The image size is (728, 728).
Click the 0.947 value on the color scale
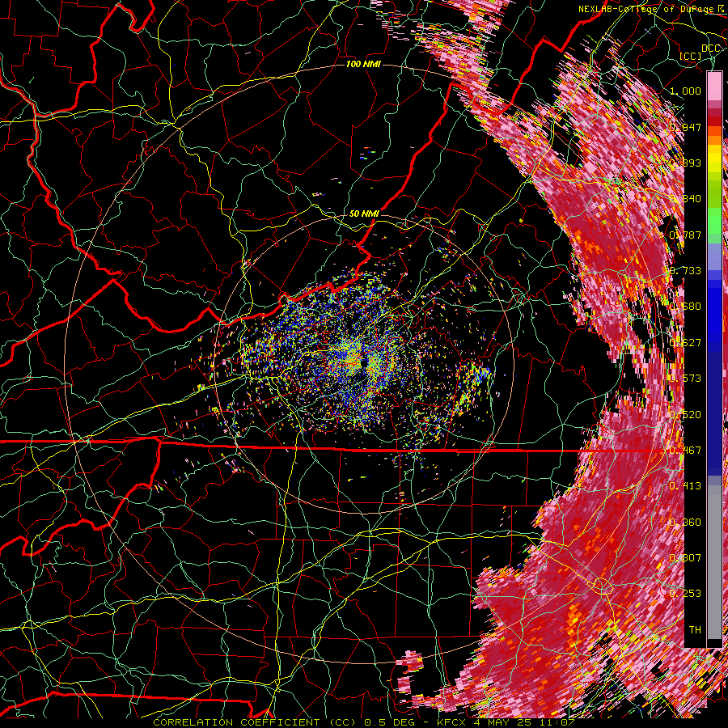pyautogui.click(x=685, y=127)
